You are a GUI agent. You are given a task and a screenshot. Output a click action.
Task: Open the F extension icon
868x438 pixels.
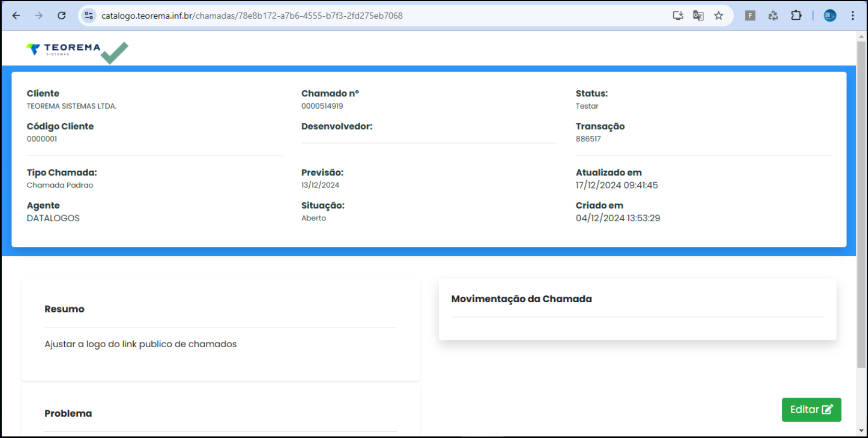click(750, 16)
